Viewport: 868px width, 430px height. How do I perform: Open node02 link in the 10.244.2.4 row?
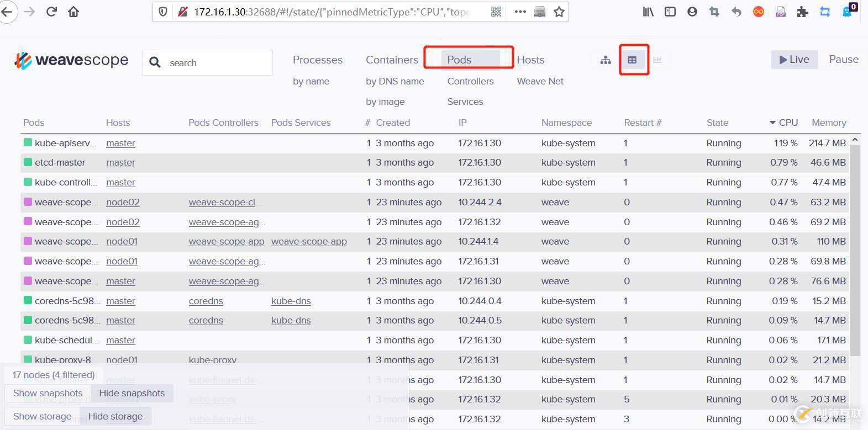tap(123, 202)
